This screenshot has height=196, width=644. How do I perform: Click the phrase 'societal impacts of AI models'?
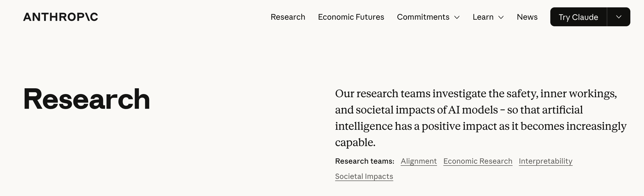point(427,110)
